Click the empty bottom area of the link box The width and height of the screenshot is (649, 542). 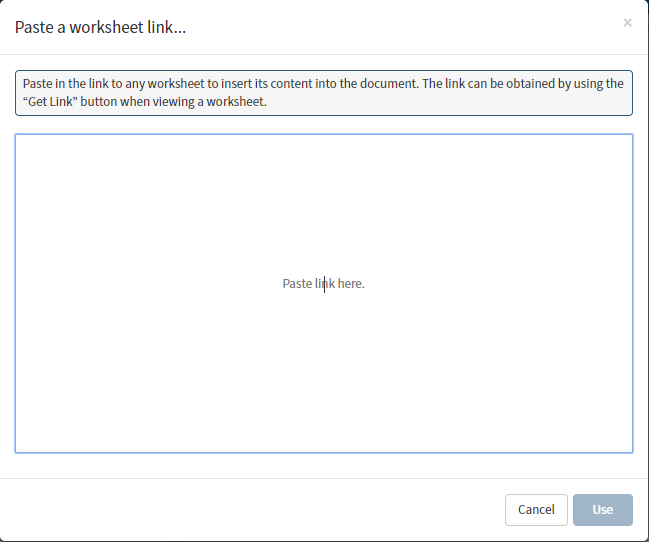323,420
